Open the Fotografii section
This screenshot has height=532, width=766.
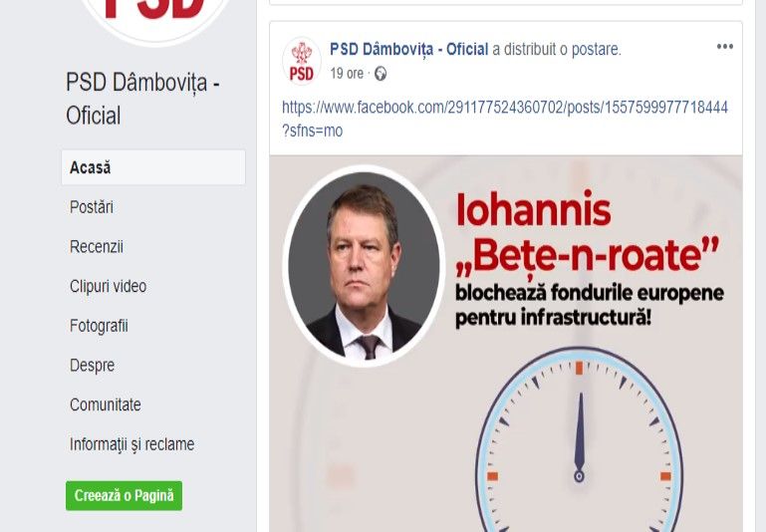point(99,326)
